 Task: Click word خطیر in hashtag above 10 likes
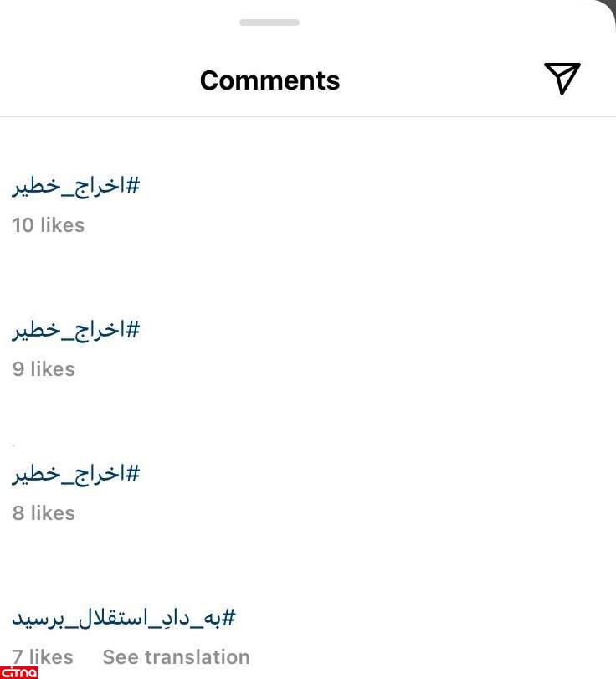pos(35,187)
